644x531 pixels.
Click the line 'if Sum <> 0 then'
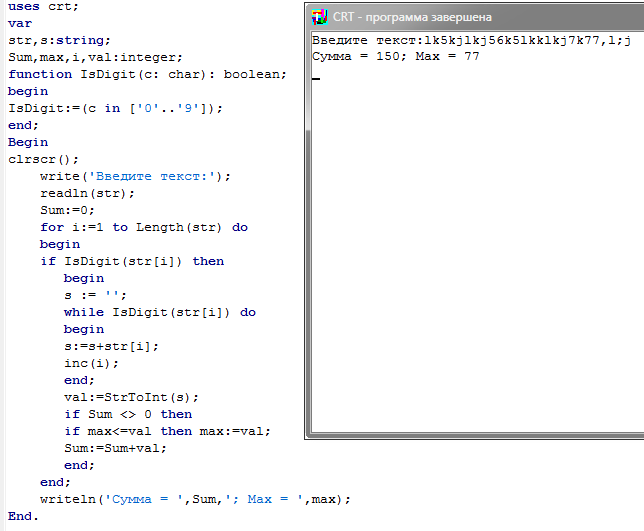(x=128, y=414)
